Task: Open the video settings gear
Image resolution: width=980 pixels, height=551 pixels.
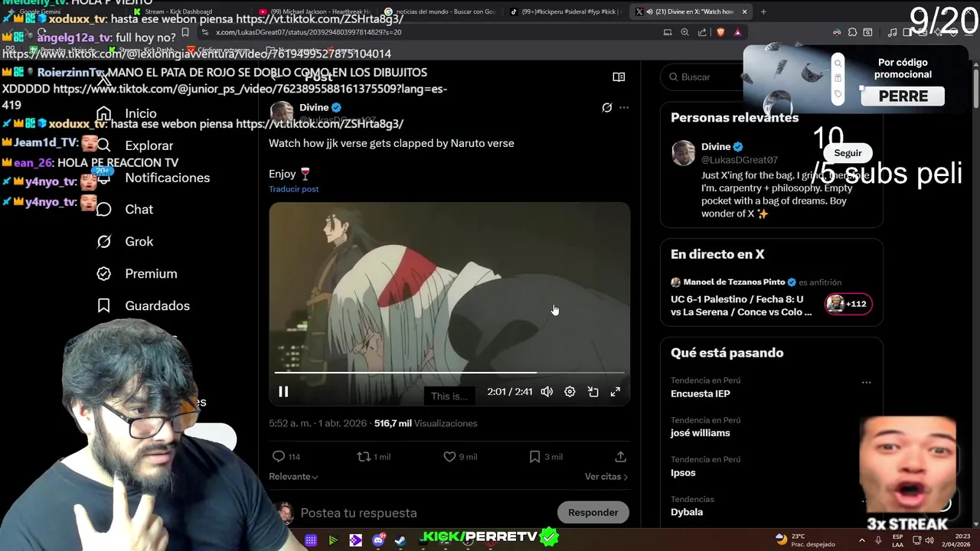Action: 570,392
